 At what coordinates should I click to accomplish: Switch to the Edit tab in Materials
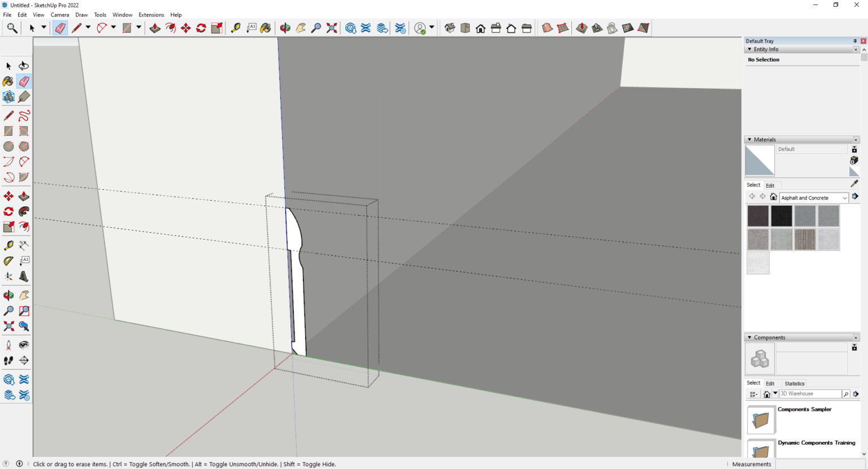coord(770,185)
